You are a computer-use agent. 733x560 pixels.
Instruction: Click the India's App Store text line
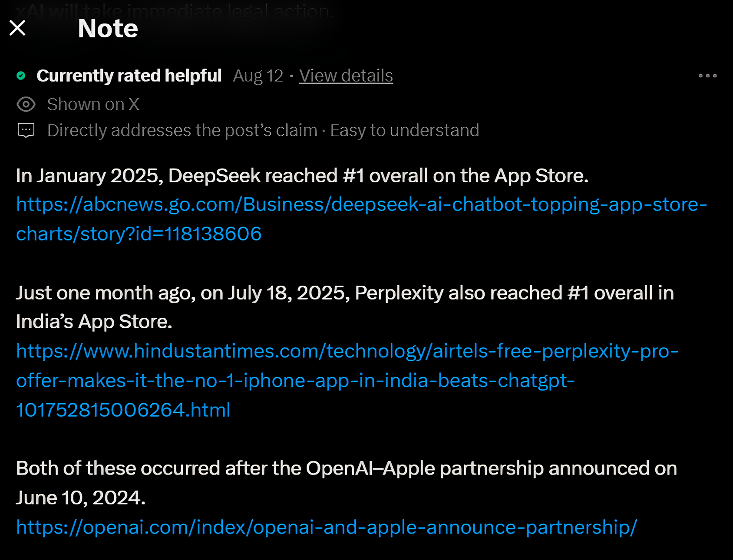tap(94, 322)
